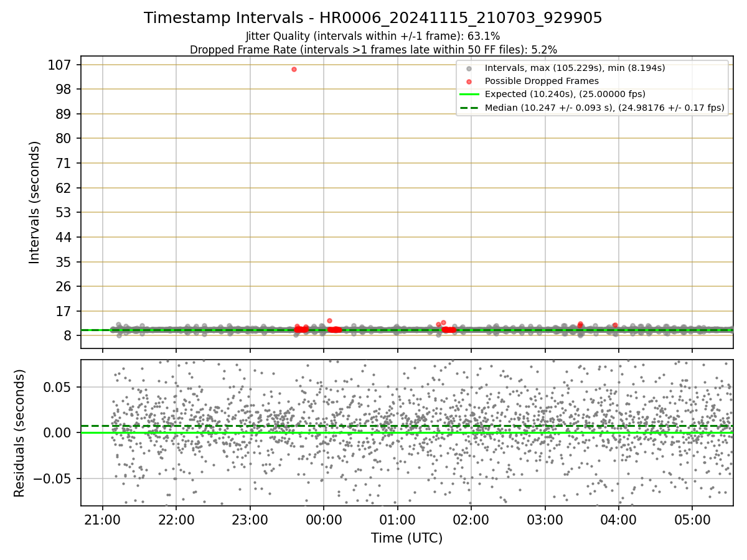This screenshot has height=560, width=747.
Task: Click y-axis tick label "44"
Action: coord(64,237)
